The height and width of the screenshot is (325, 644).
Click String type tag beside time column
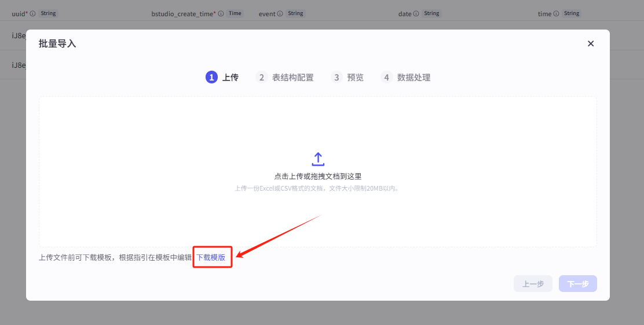pos(572,13)
